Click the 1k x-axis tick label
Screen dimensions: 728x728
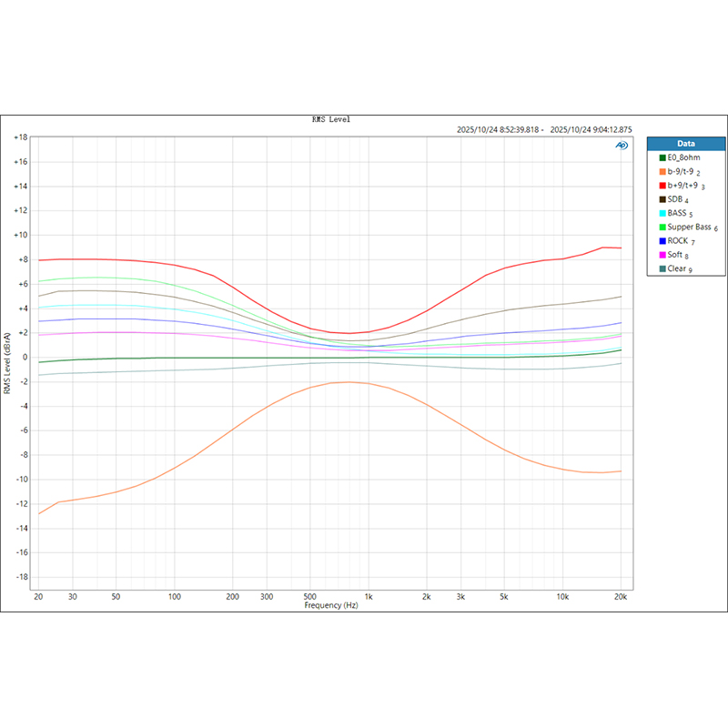pos(368,597)
